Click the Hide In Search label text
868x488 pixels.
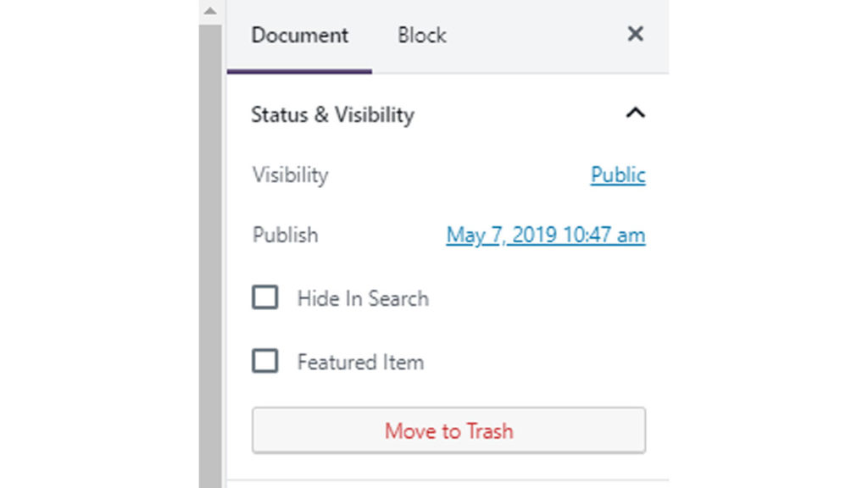click(363, 298)
